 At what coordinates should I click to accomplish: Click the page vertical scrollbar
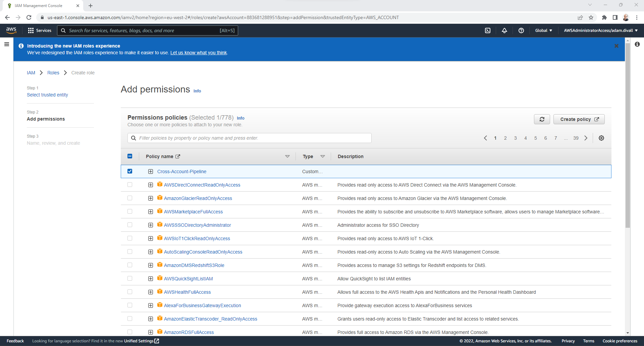(x=628, y=136)
